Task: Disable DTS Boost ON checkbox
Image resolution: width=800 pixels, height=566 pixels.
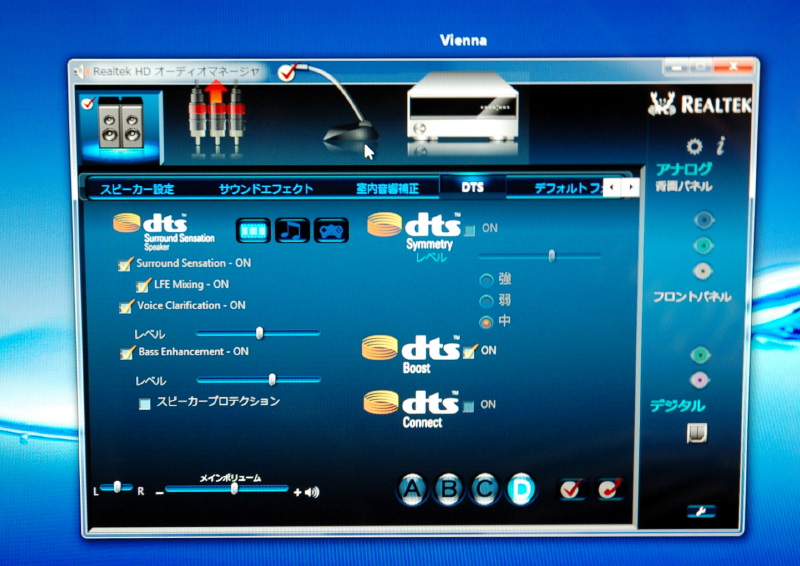Action: pyautogui.click(x=469, y=352)
